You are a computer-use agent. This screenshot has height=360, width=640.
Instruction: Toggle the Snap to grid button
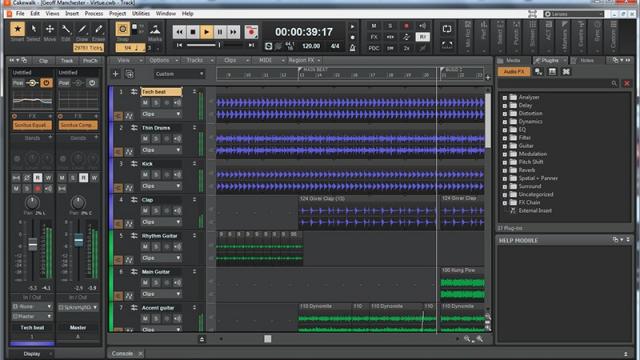point(122,29)
